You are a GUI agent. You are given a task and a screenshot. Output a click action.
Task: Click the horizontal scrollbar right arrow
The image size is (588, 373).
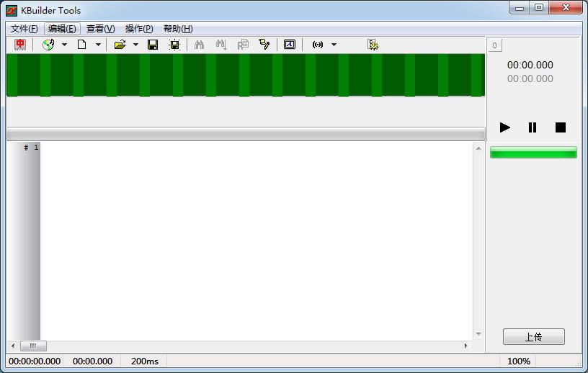pyautogui.click(x=466, y=346)
